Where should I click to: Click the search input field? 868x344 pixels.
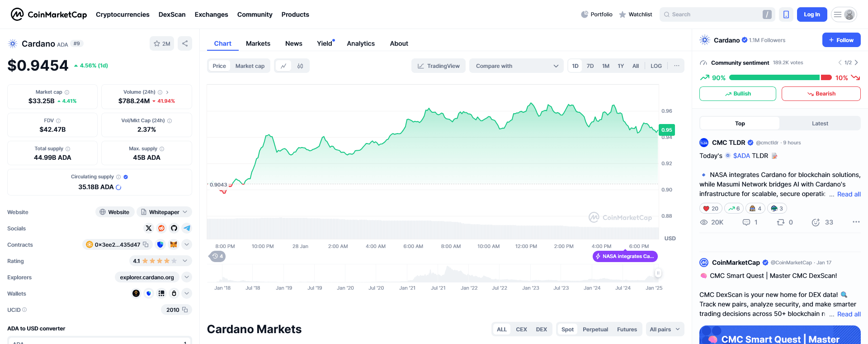pyautogui.click(x=717, y=14)
